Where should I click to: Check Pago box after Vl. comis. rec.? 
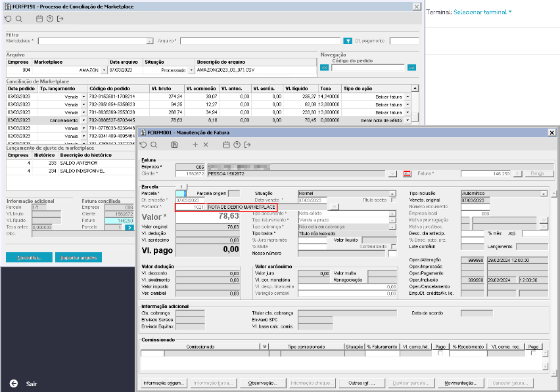(533, 353)
